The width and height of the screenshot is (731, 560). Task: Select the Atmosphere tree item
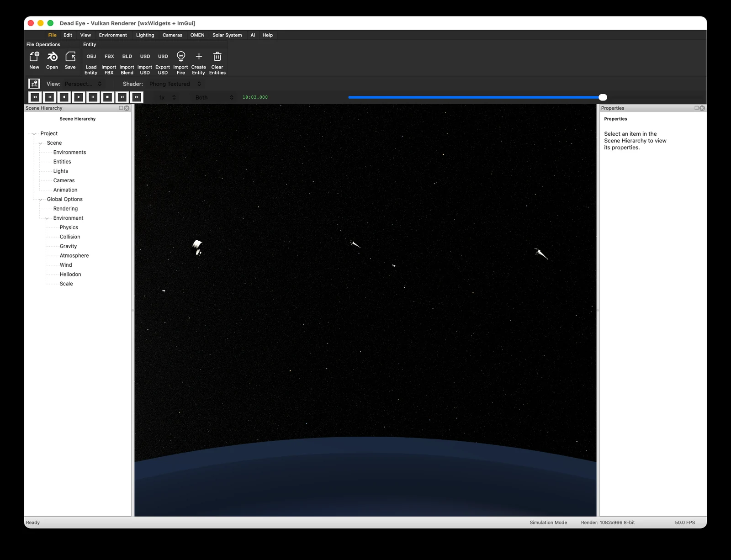tap(74, 256)
